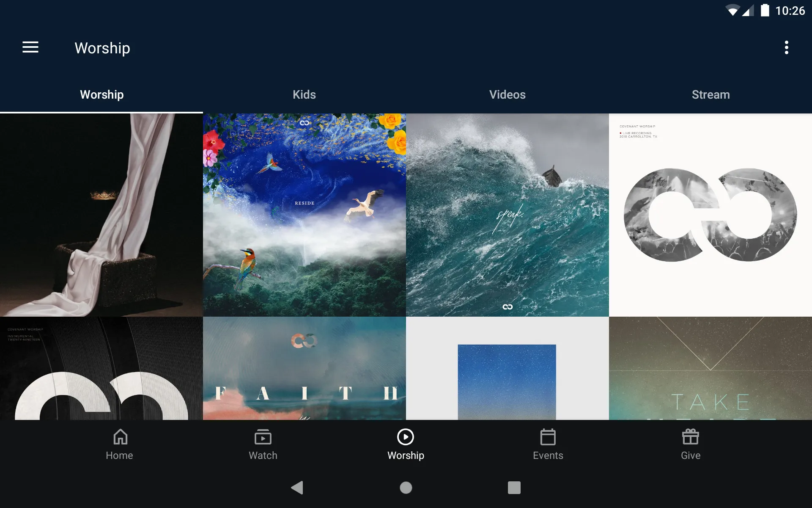Select the Stream tab

pos(710,94)
